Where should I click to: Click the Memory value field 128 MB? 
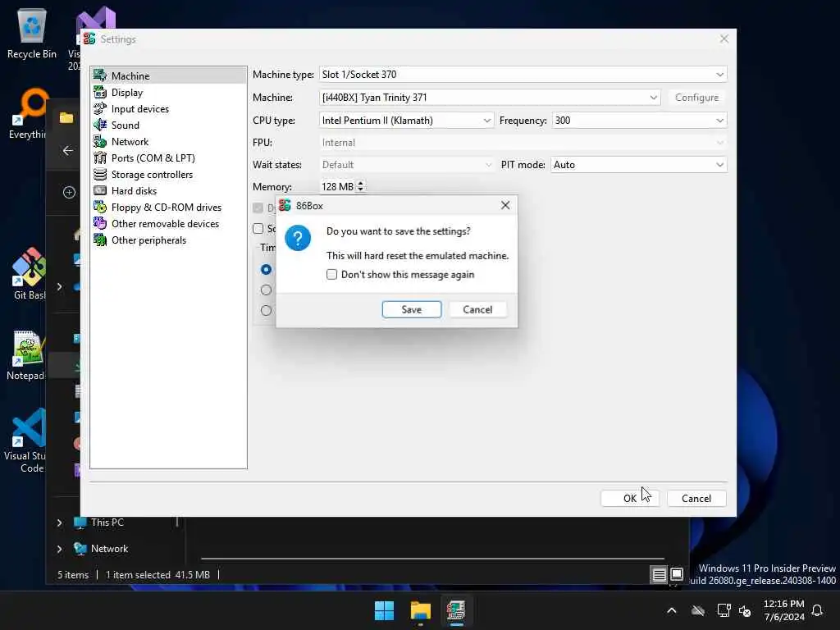(x=338, y=186)
